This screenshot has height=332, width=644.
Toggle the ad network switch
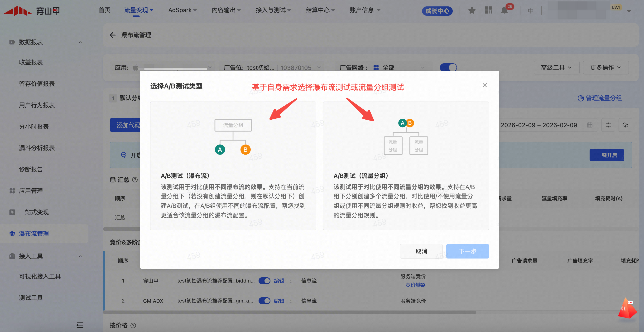tap(448, 67)
